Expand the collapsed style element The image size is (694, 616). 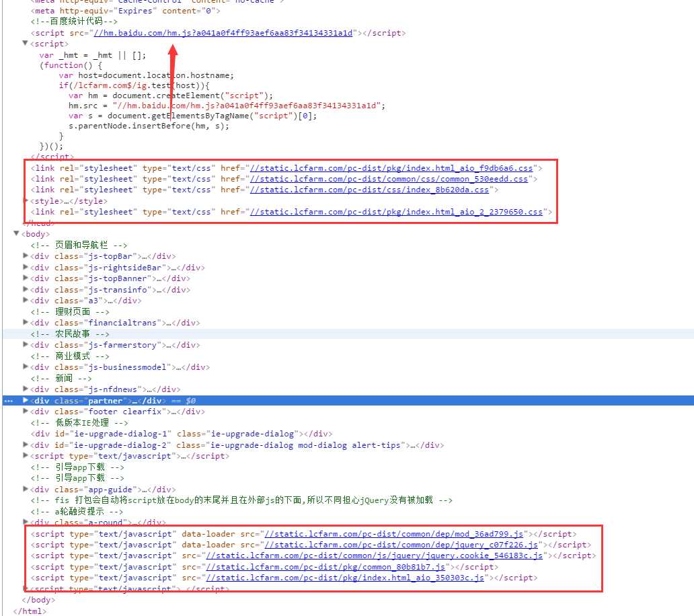point(26,200)
